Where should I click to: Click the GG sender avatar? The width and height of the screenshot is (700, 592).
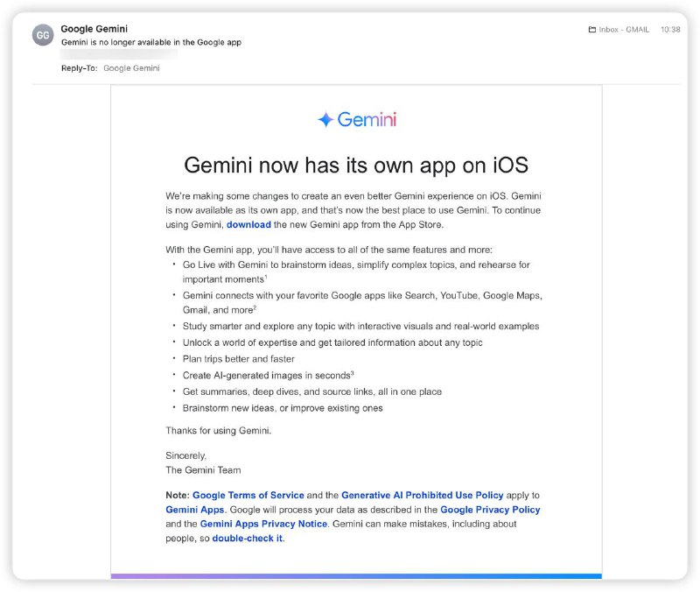coord(43,35)
